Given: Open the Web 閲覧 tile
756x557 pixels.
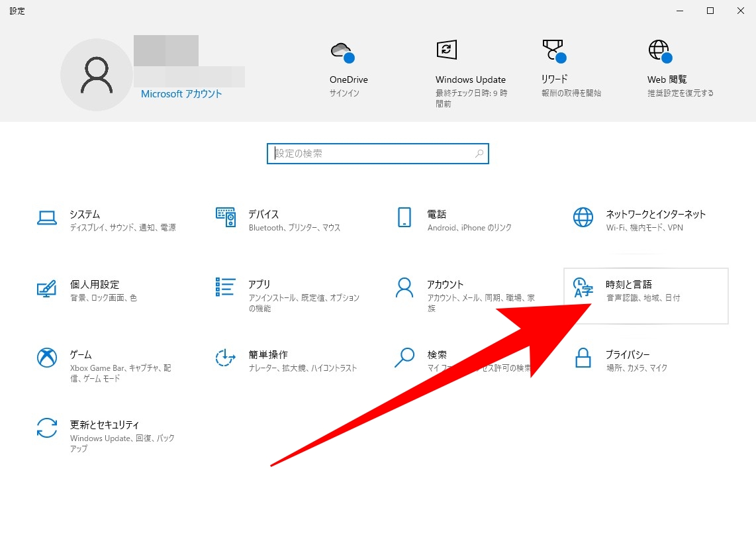Looking at the screenshot, I should [x=679, y=70].
